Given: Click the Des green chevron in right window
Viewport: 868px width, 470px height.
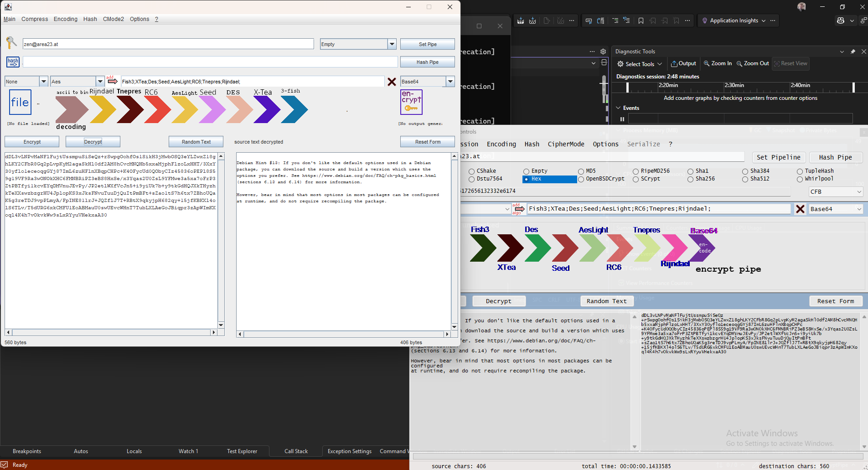Looking at the screenshot, I should [537, 248].
